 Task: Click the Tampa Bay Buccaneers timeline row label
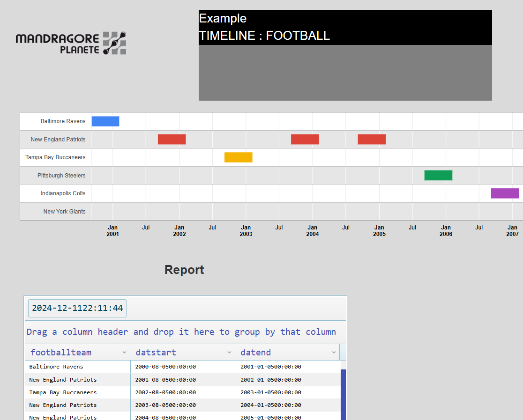click(55, 157)
